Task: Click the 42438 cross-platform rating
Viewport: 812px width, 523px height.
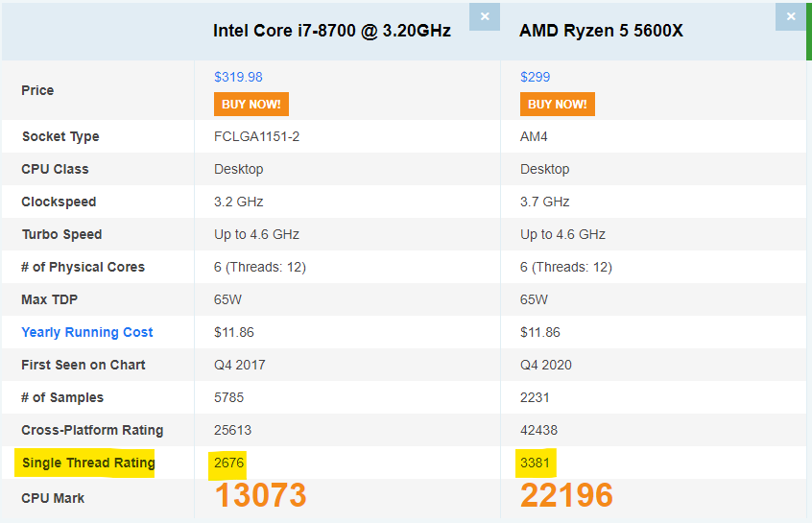Action: pos(539,430)
